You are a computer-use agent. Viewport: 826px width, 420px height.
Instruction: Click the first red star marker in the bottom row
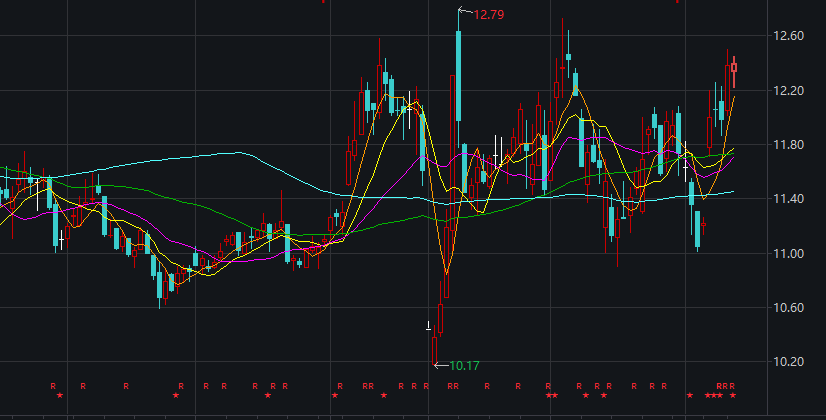60,395
